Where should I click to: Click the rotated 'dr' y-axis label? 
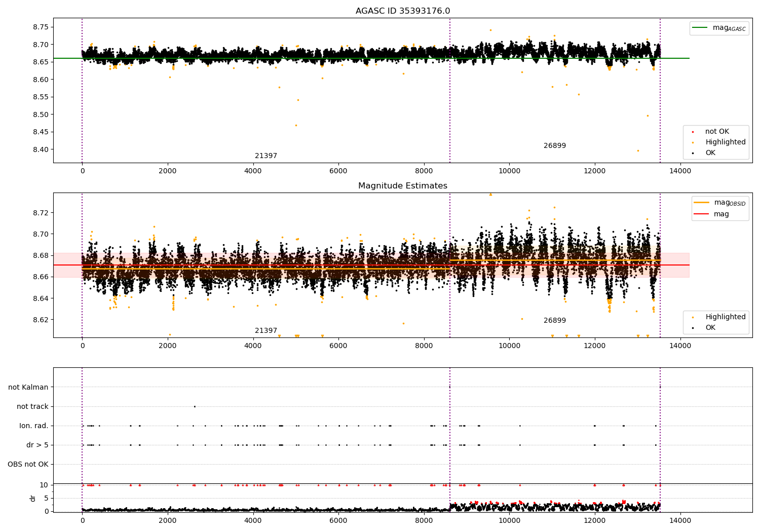[33, 498]
